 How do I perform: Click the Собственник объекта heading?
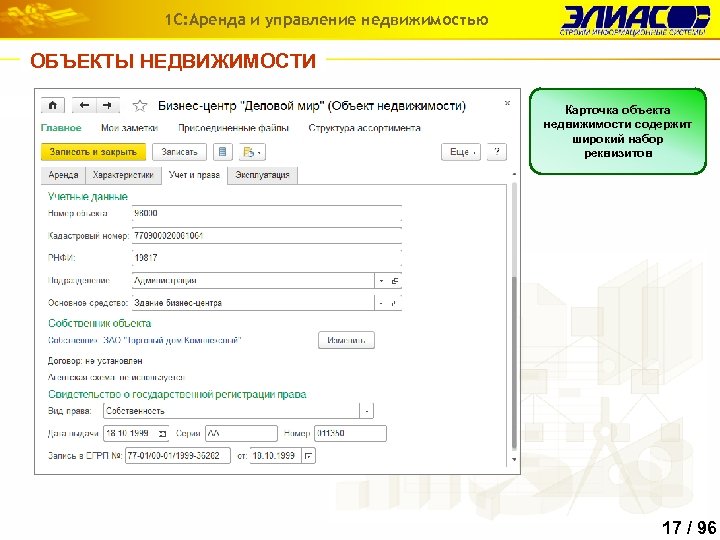100,323
